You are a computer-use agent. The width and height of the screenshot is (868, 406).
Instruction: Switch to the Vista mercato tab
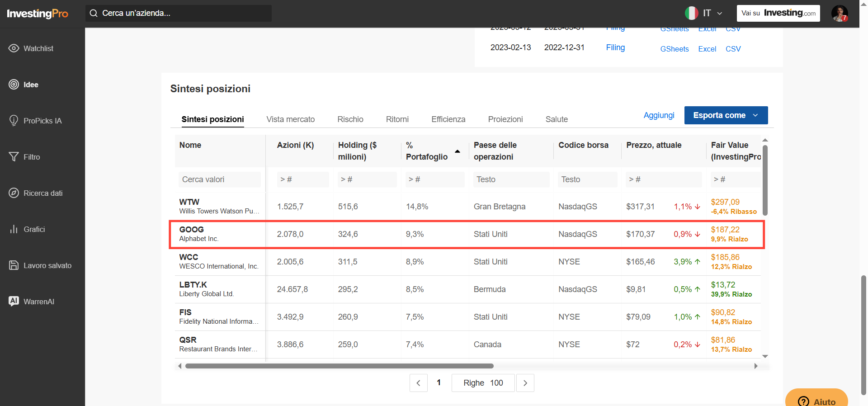pyautogui.click(x=291, y=119)
